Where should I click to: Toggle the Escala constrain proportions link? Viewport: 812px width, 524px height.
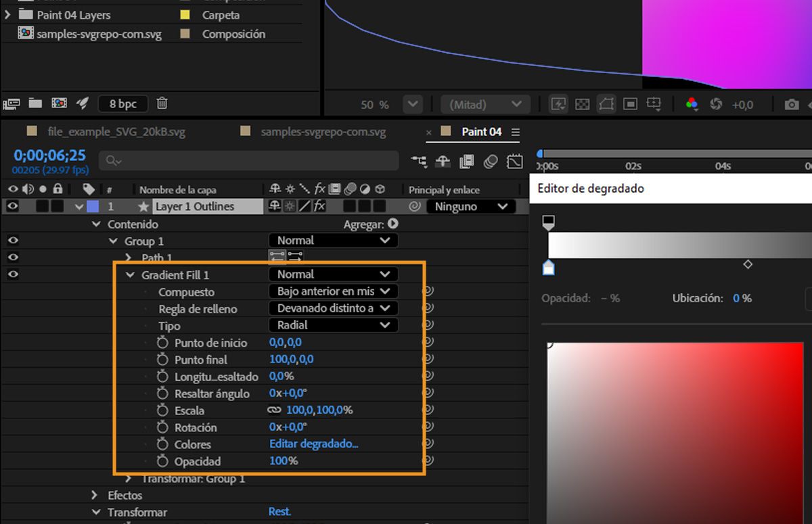point(274,410)
